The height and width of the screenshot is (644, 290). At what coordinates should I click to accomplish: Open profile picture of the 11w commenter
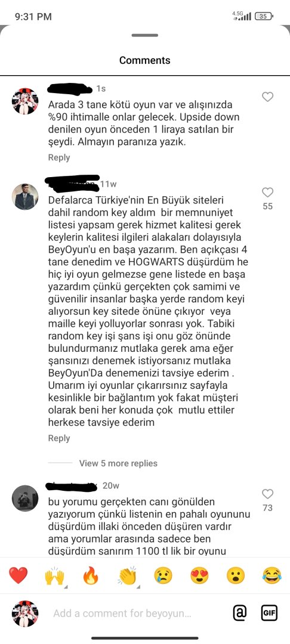coord(24,196)
